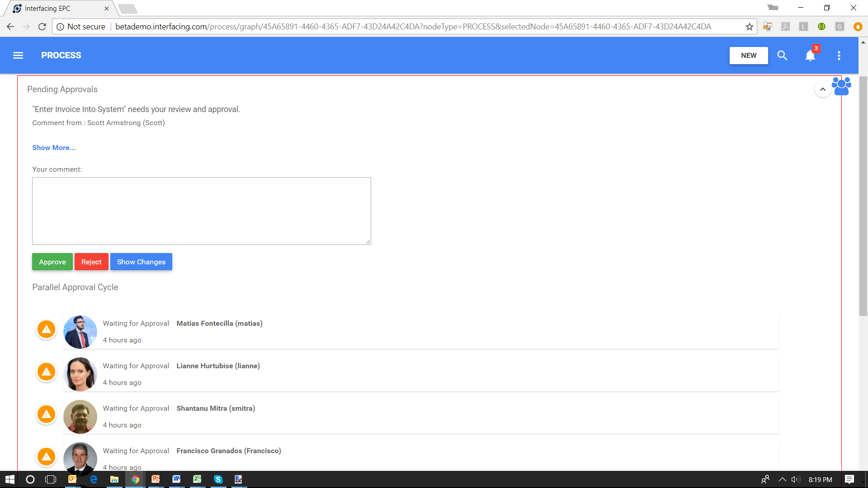Click Lianne Hurtubise profile photo

click(x=80, y=374)
